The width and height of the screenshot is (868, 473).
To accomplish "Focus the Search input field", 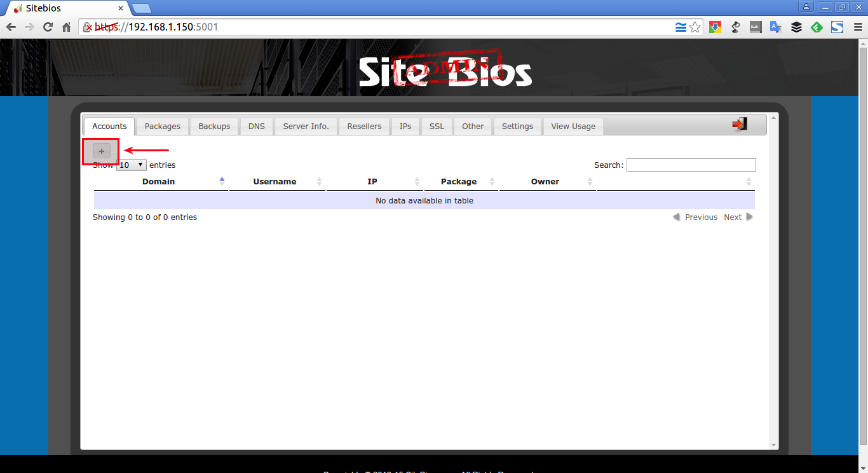I will pyautogui.click(x=691, y=165).
